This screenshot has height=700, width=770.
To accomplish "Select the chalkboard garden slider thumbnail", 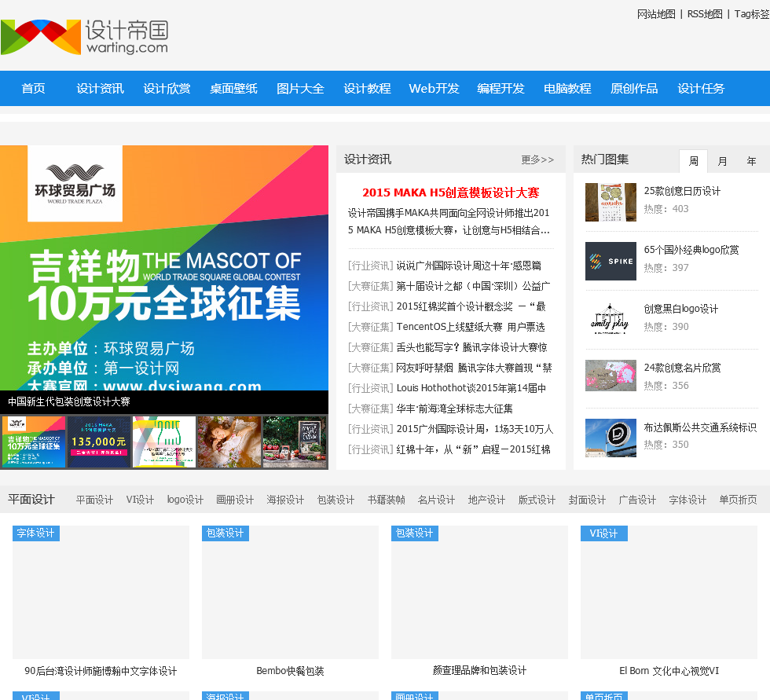I will click(295, 442).
